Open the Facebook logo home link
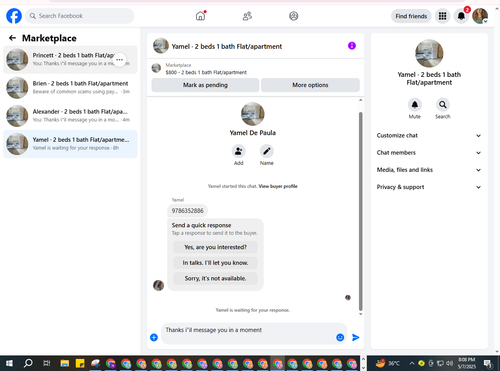The height and width of the screenshot is (371, 500). 14,16
